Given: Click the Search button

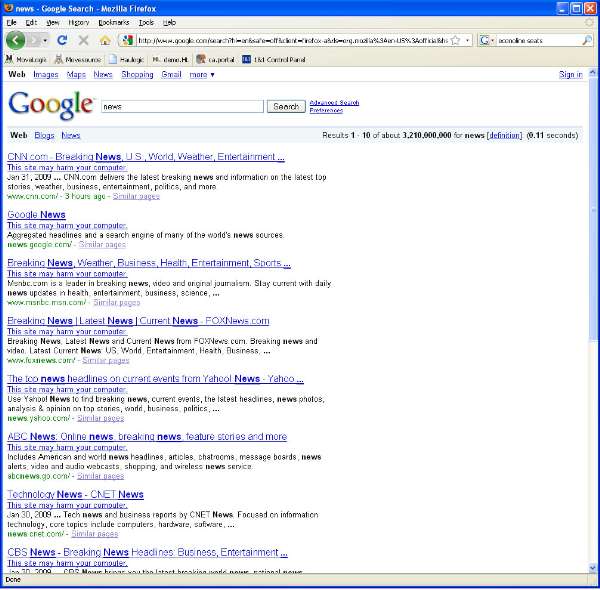Looking at the screenshot, I should pyautogui.click(x=286, y=106).
